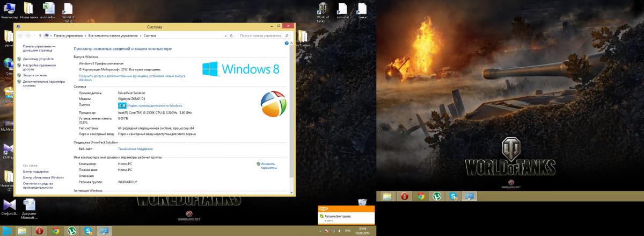Viewport: 644px width, 236px height.
Task: Click the blue help question mark icon
Action: [287, 43]
